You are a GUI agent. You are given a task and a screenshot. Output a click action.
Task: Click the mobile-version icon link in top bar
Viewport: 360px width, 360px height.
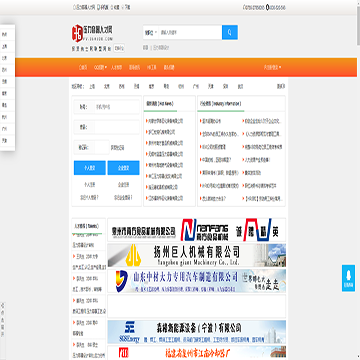click(103, 7)
